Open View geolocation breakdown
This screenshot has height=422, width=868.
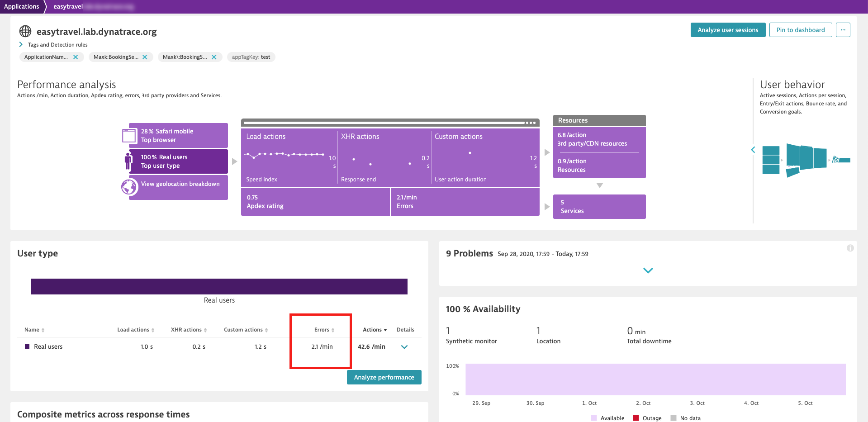[178, 187]
